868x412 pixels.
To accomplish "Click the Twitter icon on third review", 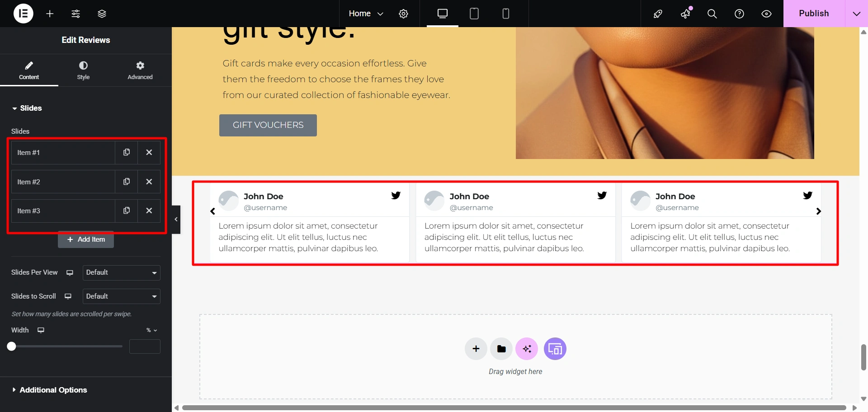I will (x=808, y=195).
